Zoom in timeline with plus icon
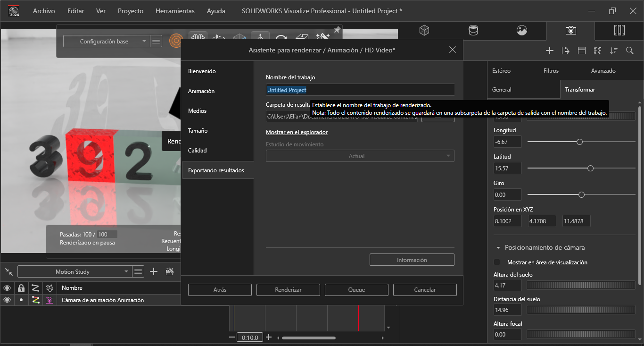This screenshot has width=644, height=346. point(269,337)
